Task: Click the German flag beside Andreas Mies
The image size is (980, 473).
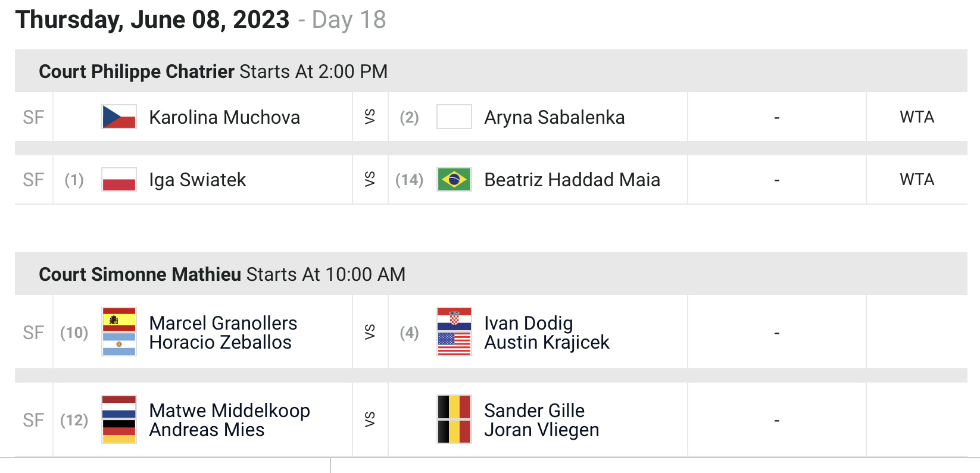Action: [119, 431]
